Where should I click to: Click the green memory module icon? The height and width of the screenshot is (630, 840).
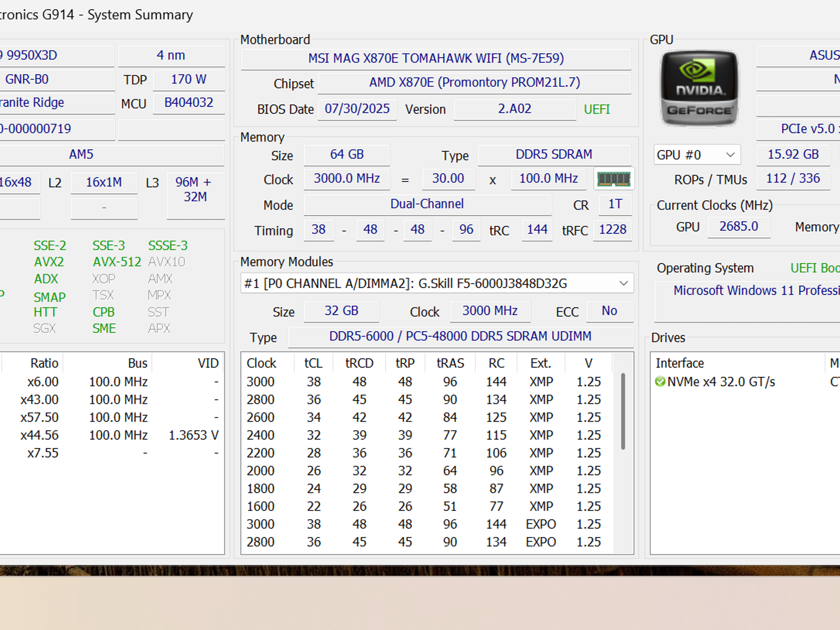(x=614, y=179)
